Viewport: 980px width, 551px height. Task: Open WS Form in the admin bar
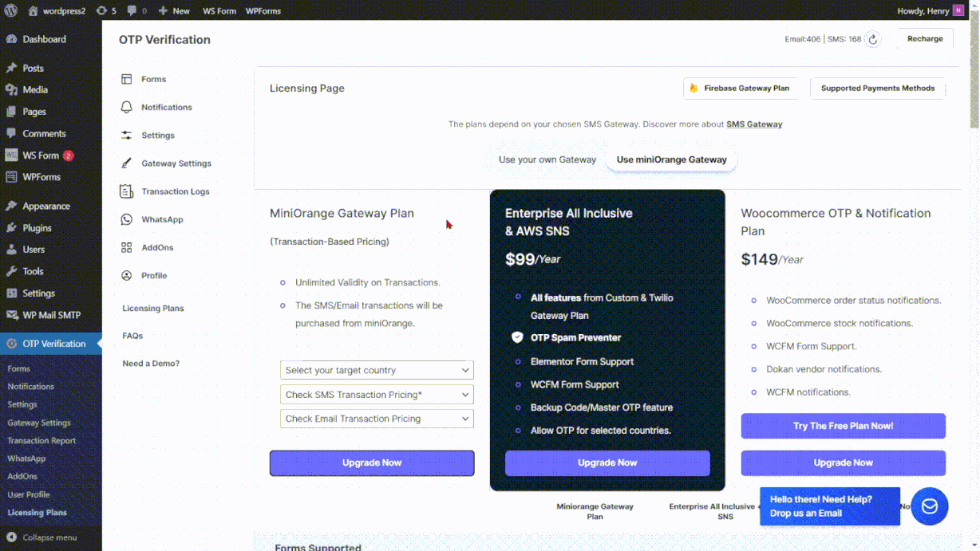pyautogui.click(x=219, y=10)
